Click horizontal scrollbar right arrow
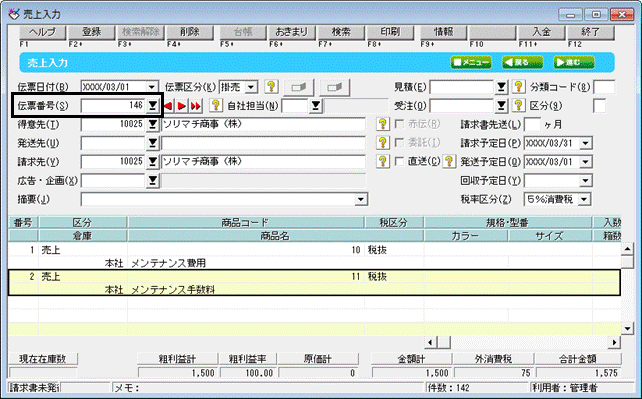Viewport: 642px width, 399px height. point(615,342)
